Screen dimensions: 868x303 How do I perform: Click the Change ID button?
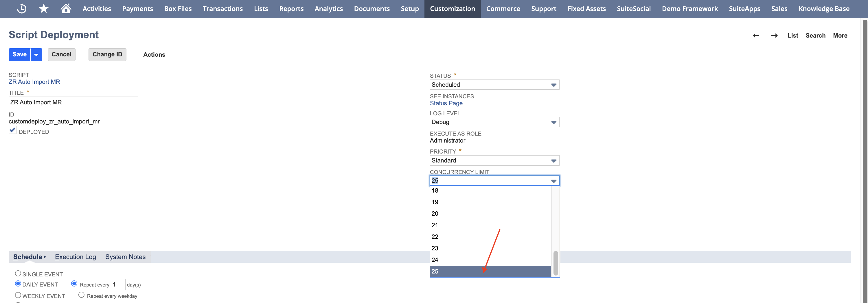click(108, 55)
